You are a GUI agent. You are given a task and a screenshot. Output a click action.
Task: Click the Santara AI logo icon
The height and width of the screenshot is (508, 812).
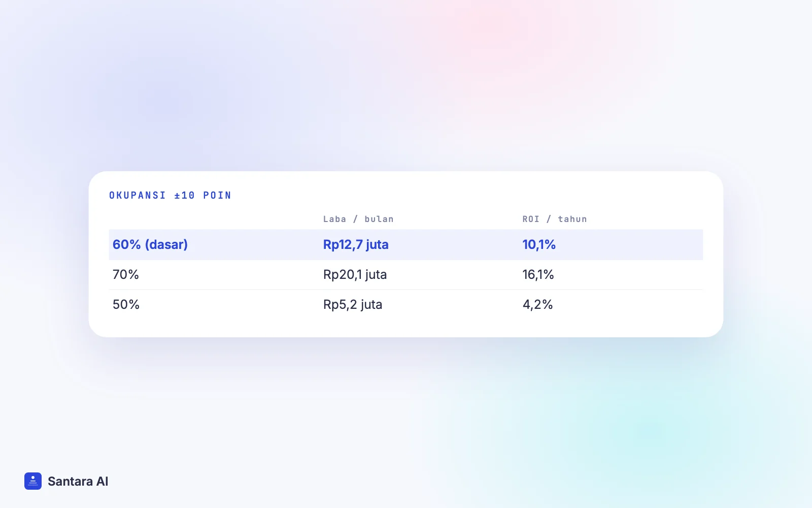(33, 481)
